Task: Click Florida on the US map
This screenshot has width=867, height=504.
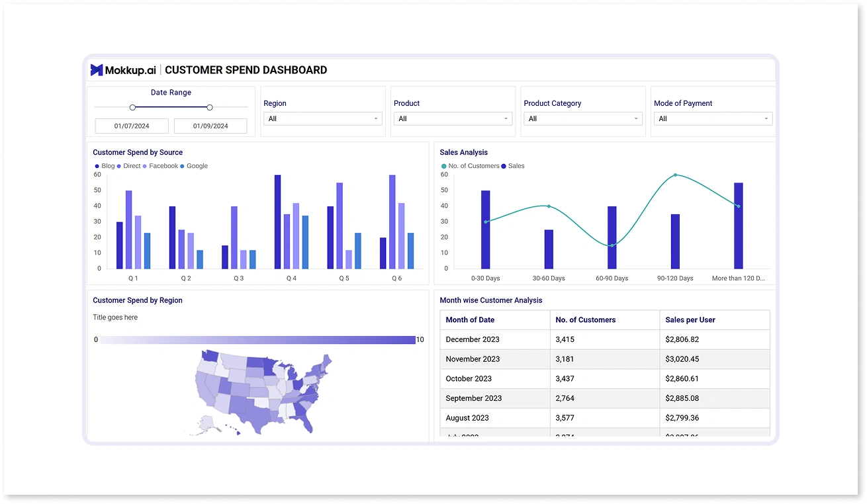Action: tap(305, 421)
